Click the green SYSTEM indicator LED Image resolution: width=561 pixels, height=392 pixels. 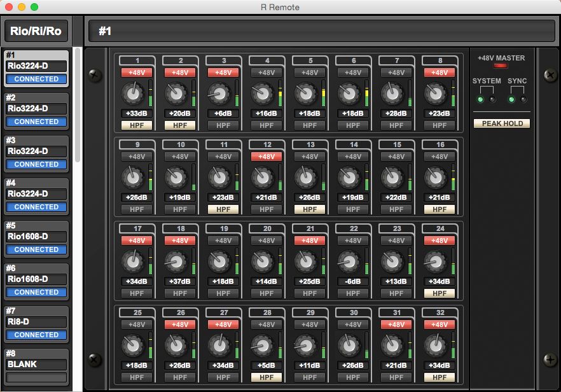[x=480, y=99]
